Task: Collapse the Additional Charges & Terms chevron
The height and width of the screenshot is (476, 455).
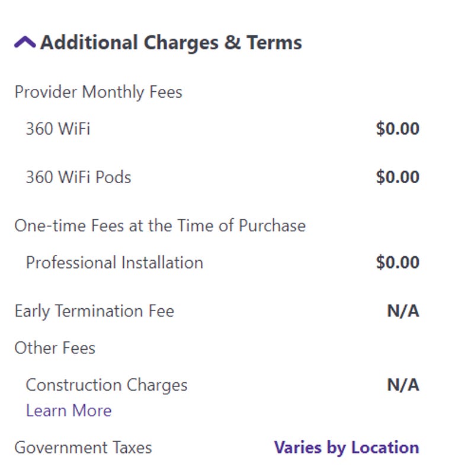Action: coord(25,43)
